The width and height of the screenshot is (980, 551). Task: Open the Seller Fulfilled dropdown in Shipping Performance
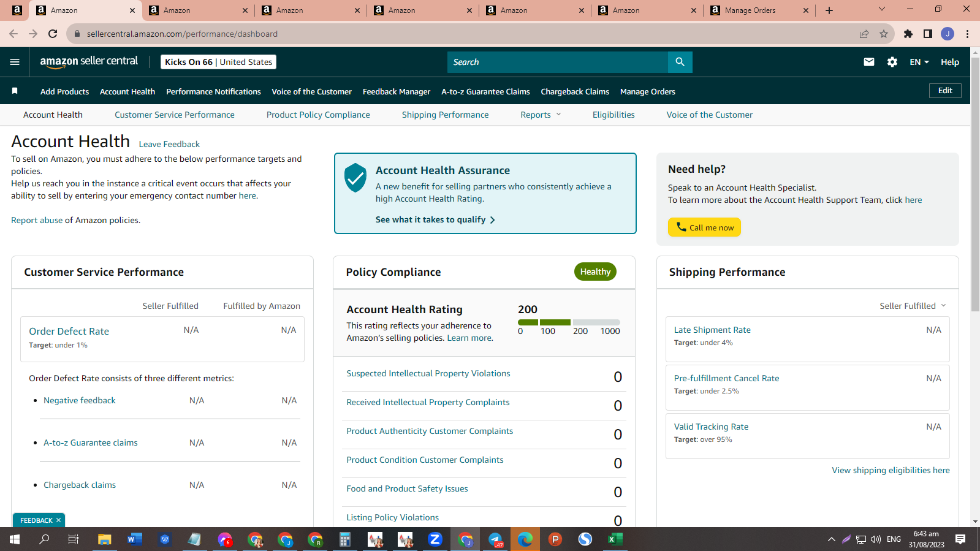coord(913,306)
